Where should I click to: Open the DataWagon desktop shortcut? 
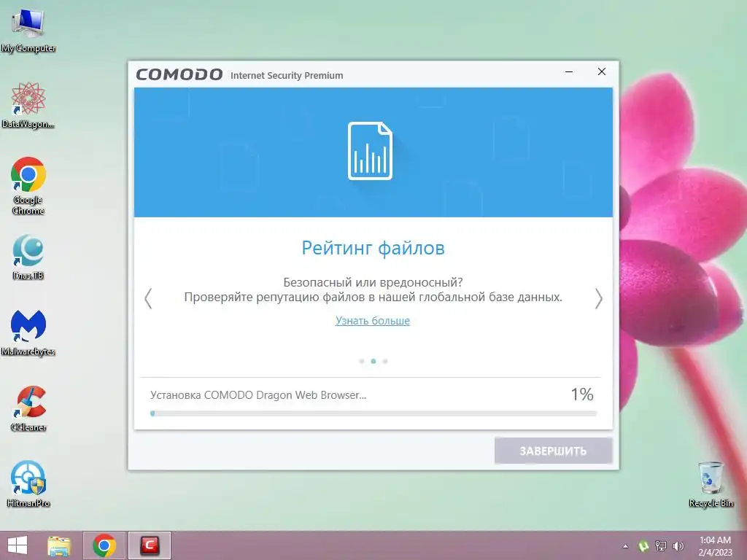click(28, 105)
